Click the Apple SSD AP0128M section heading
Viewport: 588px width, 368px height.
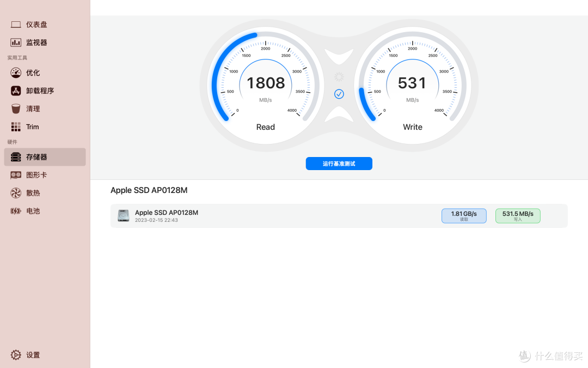149,190
